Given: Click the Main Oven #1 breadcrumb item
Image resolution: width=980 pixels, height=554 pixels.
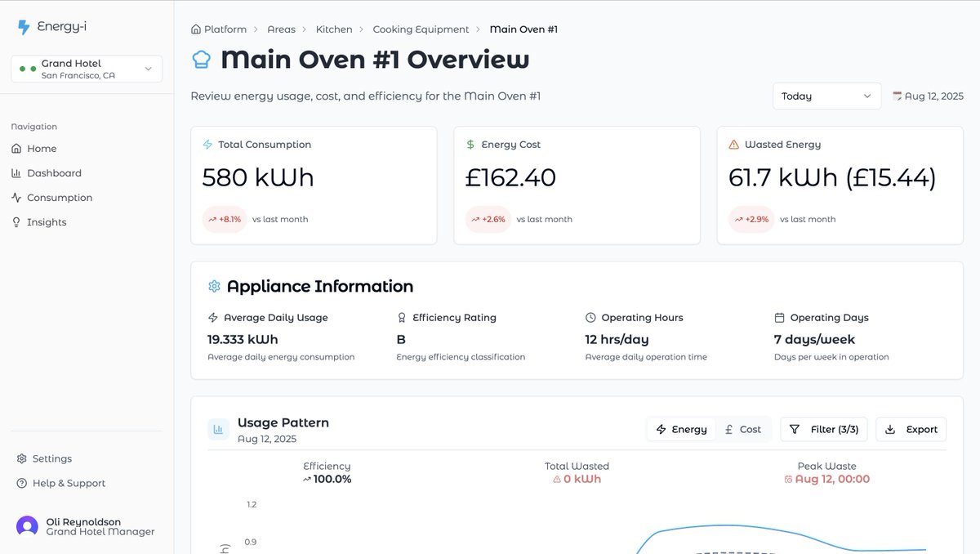Looking at the screenshot, I should pyautogui.click(x=523, y=29).
